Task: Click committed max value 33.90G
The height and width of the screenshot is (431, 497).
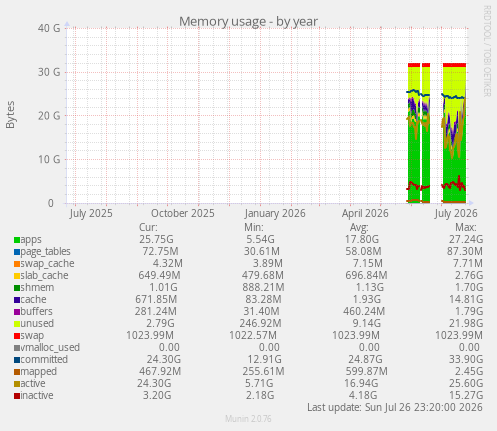Action: pos(466,360)
